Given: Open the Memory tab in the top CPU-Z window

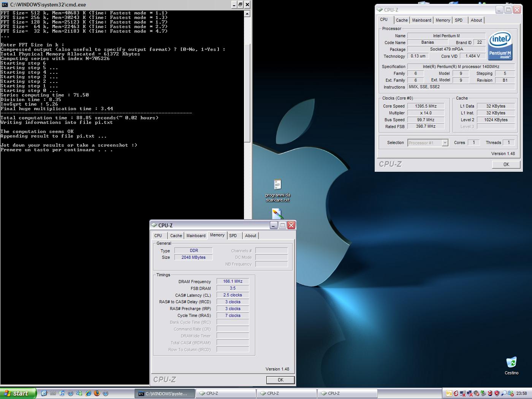Looking at the screenshot, I should [x=443, y=20].
